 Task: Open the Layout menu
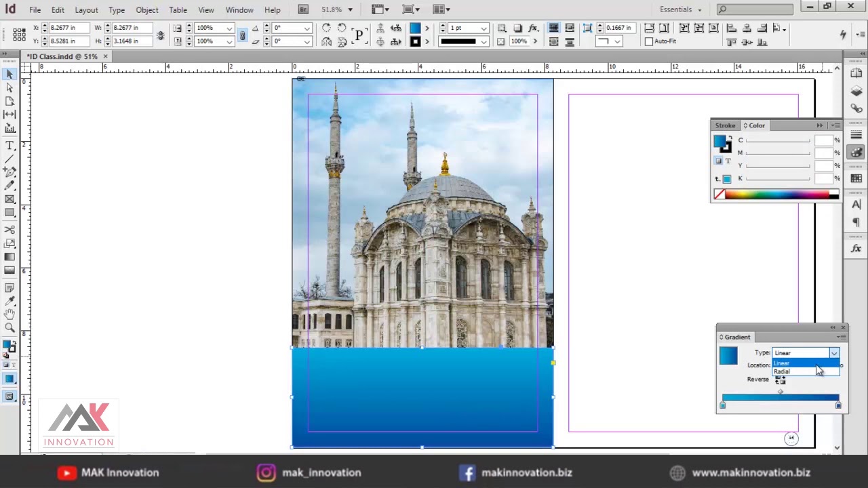(x=86, y=10)
